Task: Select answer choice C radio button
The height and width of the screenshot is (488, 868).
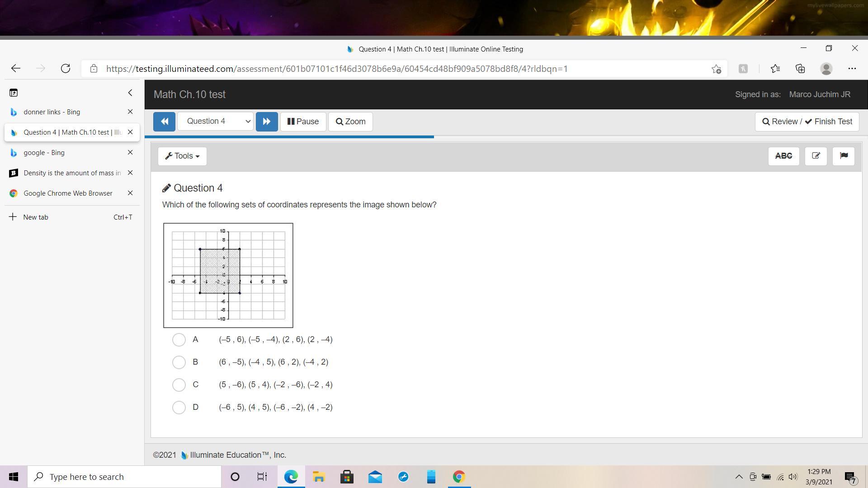Action: [179, 385]
